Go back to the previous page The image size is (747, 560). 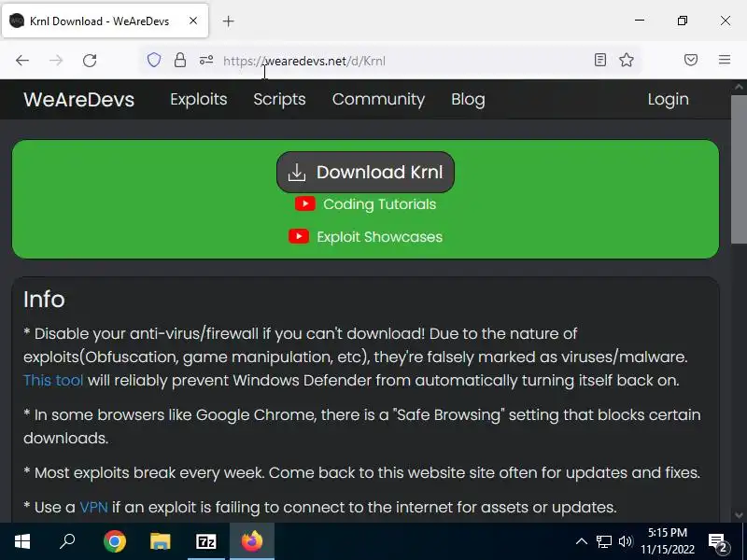pos(22,61)
